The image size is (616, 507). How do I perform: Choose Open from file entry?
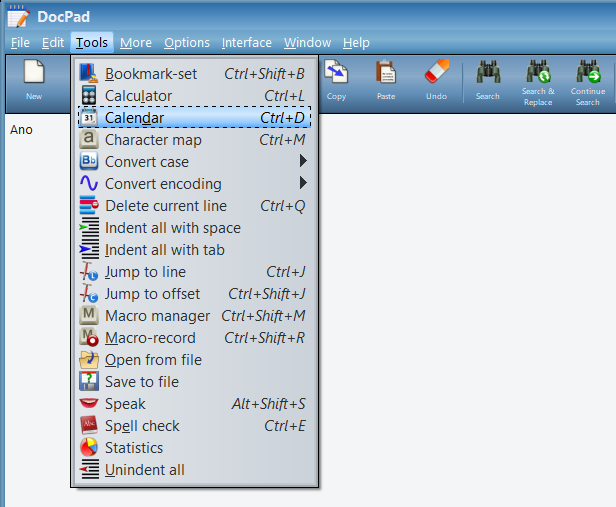coord(195,359)
